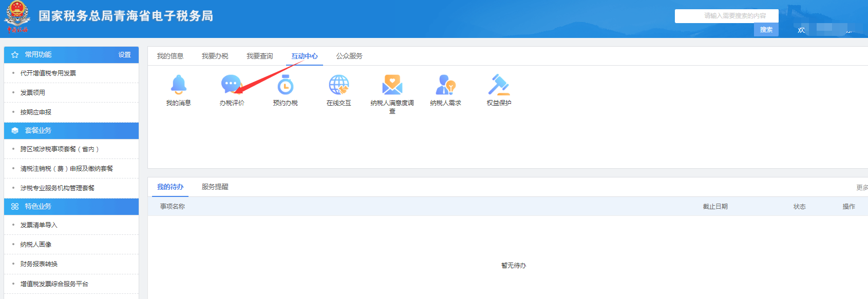This screenshot has height=299, width=868.
Task: Open 涉税专业服务机构管理套餐
Action: 58,188
